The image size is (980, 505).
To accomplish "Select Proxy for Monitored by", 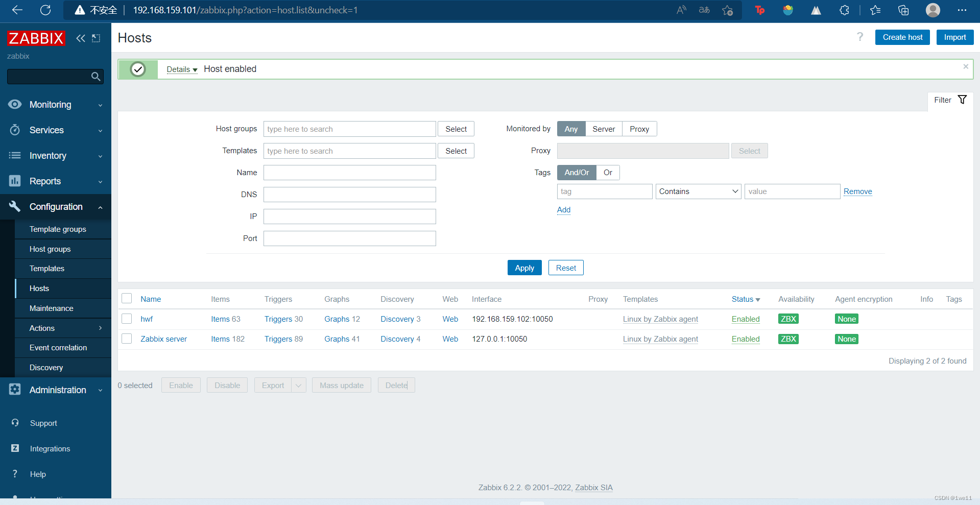I will 639,129.
